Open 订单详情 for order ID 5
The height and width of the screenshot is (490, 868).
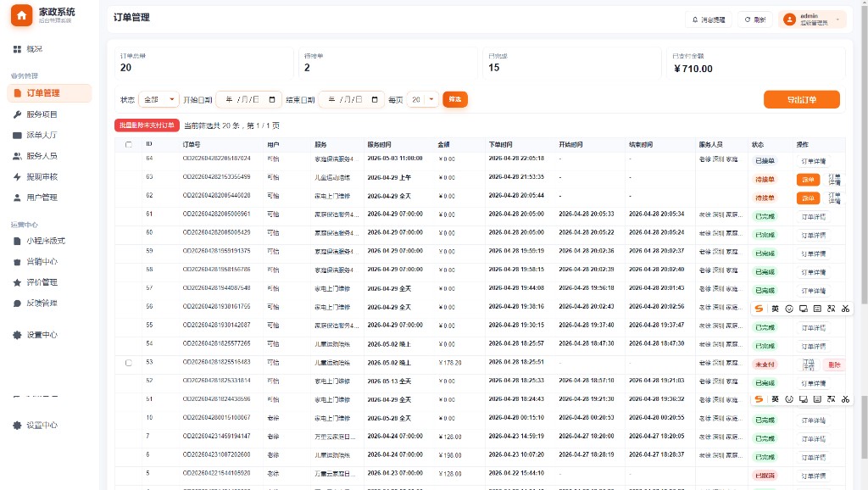click(813, 476)
